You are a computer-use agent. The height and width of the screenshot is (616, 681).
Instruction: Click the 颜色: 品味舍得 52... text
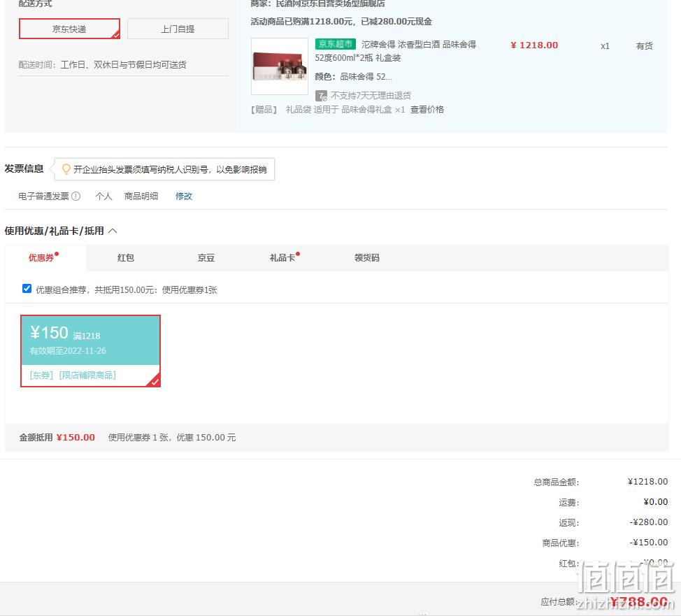(354, 77)
